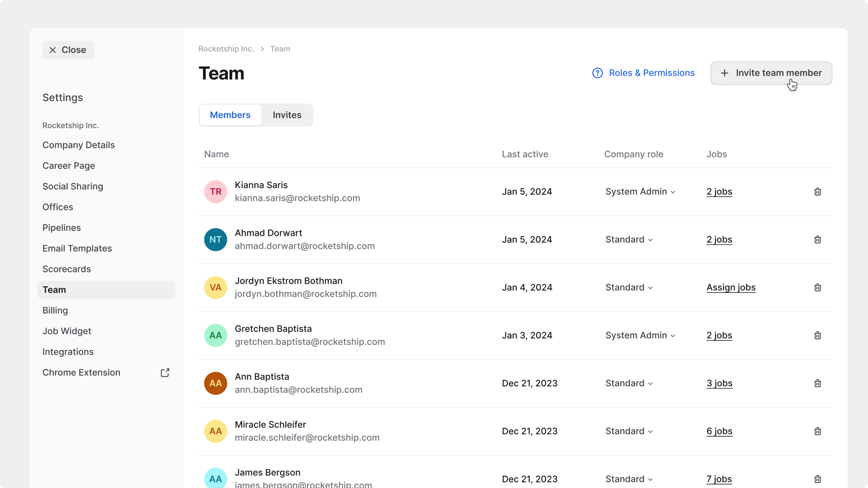Image resolution: width=868 pixels, height=488 pixels.
Task: Click Invite team member button
Action: tap(771, 73)
